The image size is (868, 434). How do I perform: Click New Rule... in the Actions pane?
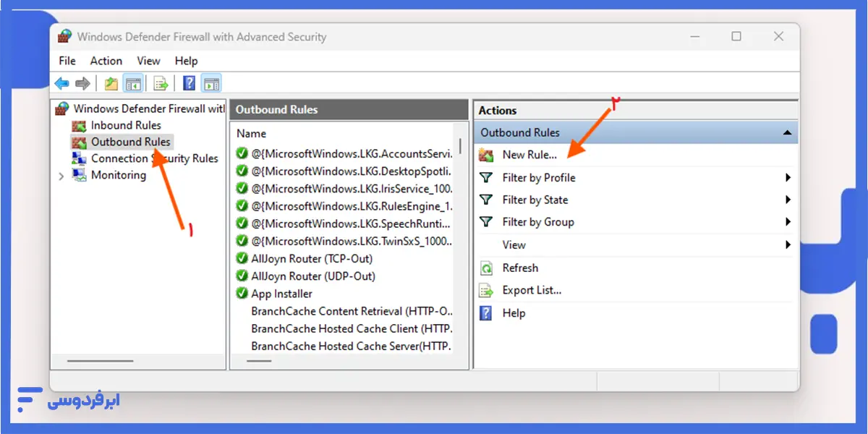pyautogui.click(x=529, y=155)
